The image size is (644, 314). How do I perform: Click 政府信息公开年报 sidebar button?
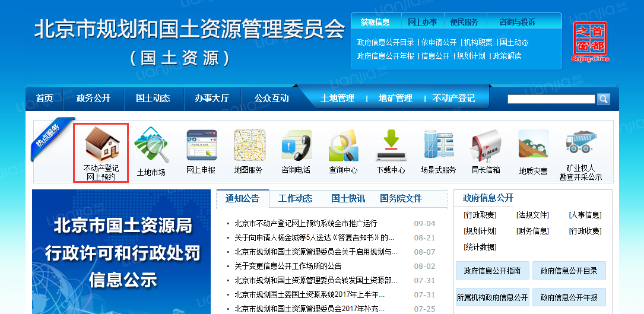point(569,297)
